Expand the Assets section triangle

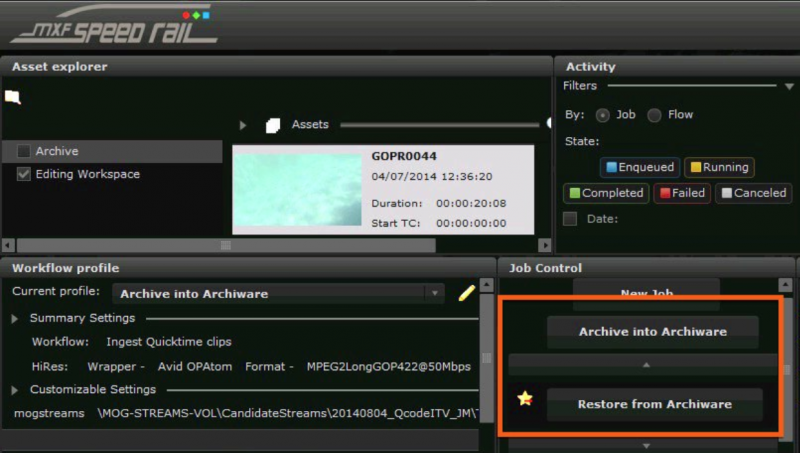(243, 125)
